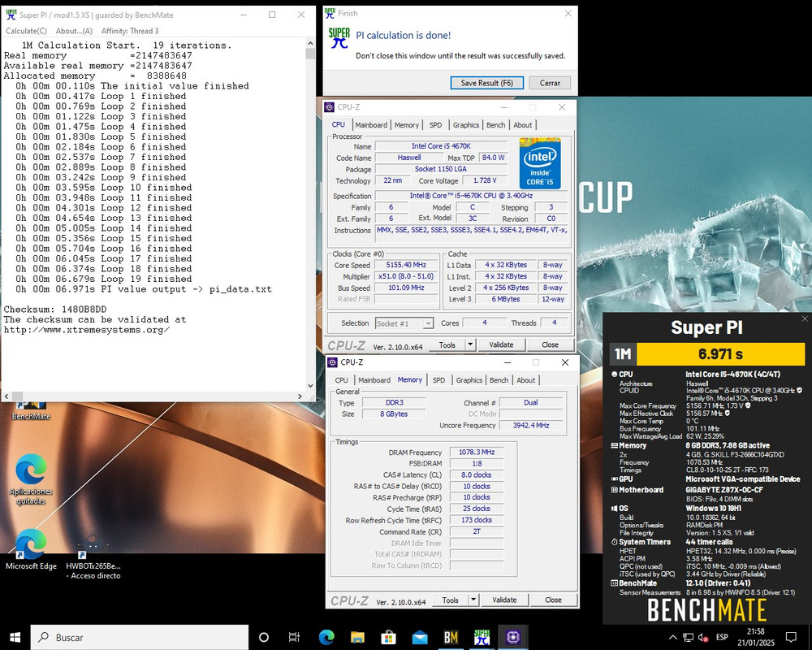Screen dimensions: 812x650
Task: Click the CPU-Z Memory window title icon
Action: [x=332, y=362]
